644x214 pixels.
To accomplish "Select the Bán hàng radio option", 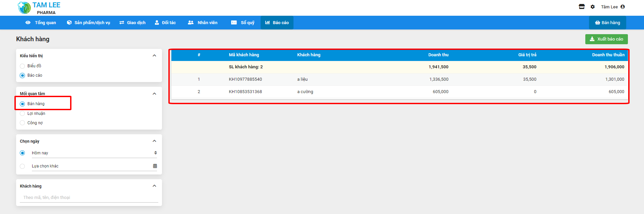I will click(22, 104).
